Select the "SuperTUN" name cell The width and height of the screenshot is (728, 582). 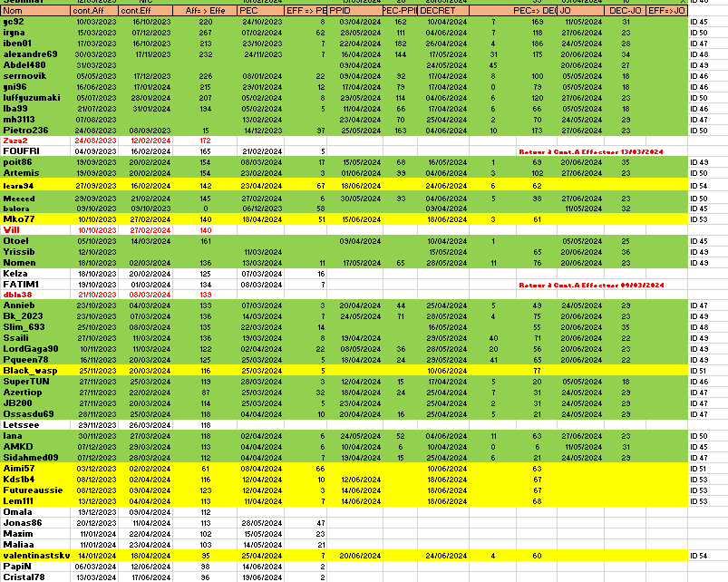pos(35,382)
